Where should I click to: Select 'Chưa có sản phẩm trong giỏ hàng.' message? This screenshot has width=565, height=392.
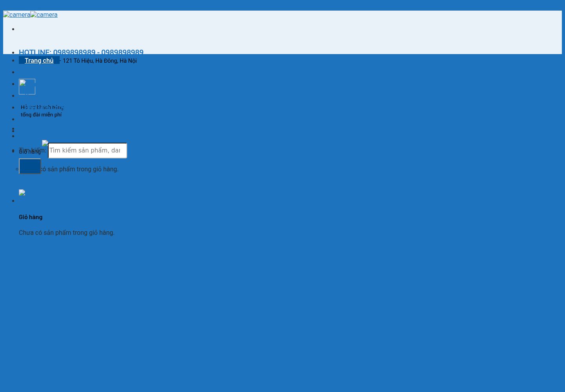[67, 232]
